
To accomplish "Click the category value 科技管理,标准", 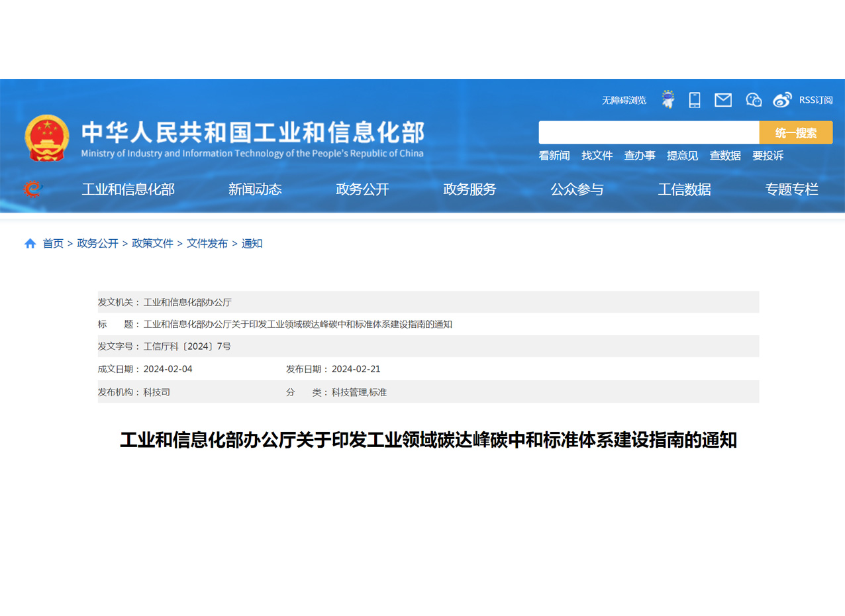I will tap(359, 392).
